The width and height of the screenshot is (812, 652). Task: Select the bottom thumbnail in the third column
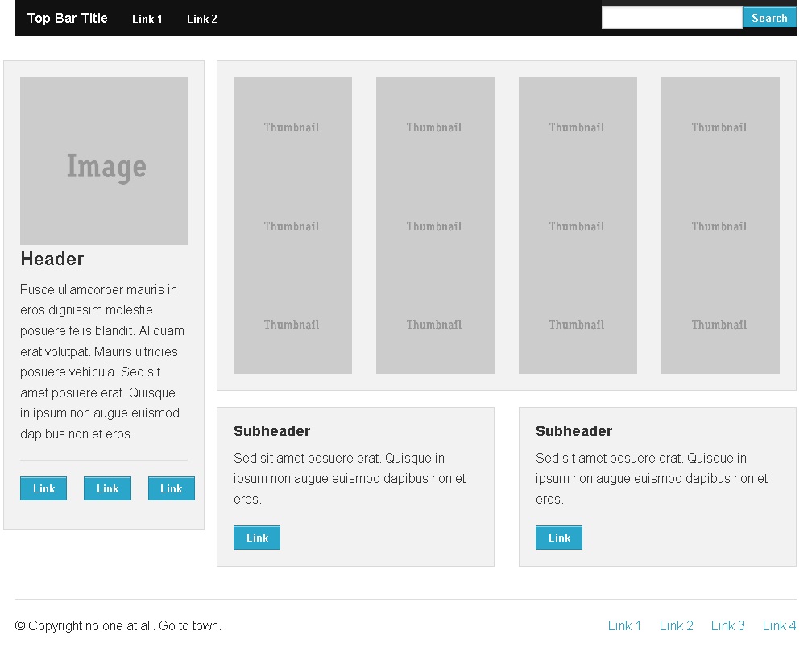577,325
